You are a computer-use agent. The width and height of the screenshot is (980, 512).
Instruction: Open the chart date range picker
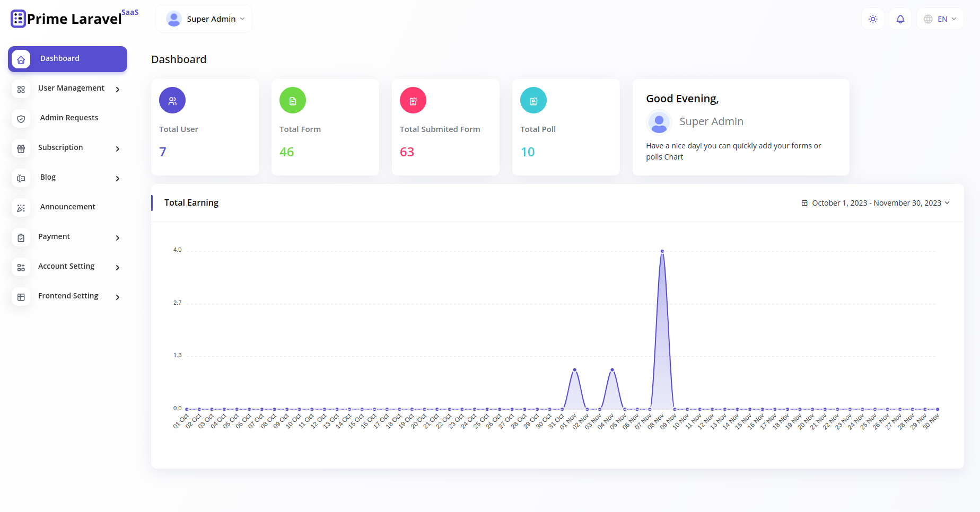(876, 203)
